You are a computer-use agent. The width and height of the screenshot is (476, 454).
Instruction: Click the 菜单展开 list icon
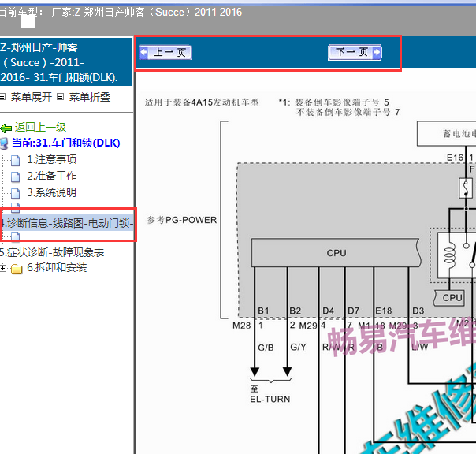pos(2,97)
